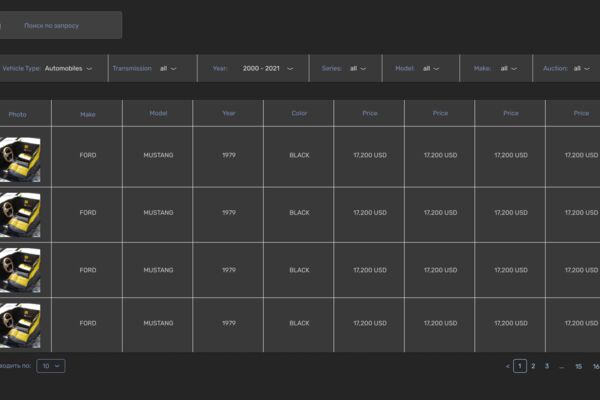
Task: Open the Auction filter dropdown
Action: pyautogui.click(x=567, y=69)
